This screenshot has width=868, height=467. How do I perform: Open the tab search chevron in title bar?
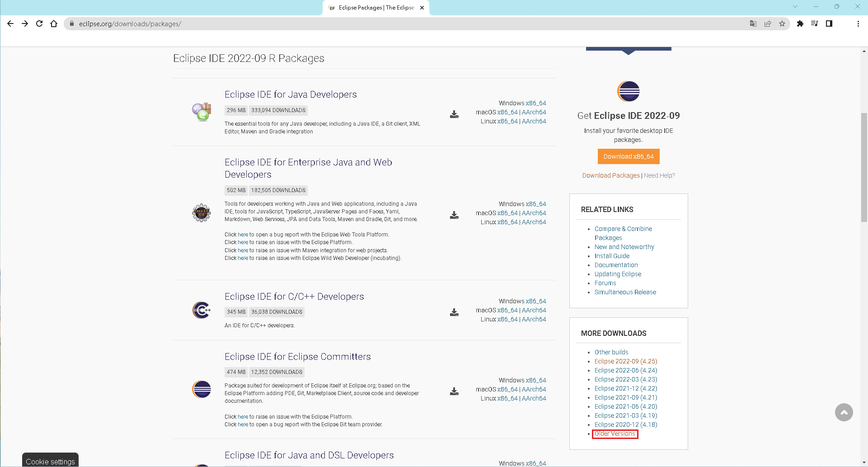point(795,6)
